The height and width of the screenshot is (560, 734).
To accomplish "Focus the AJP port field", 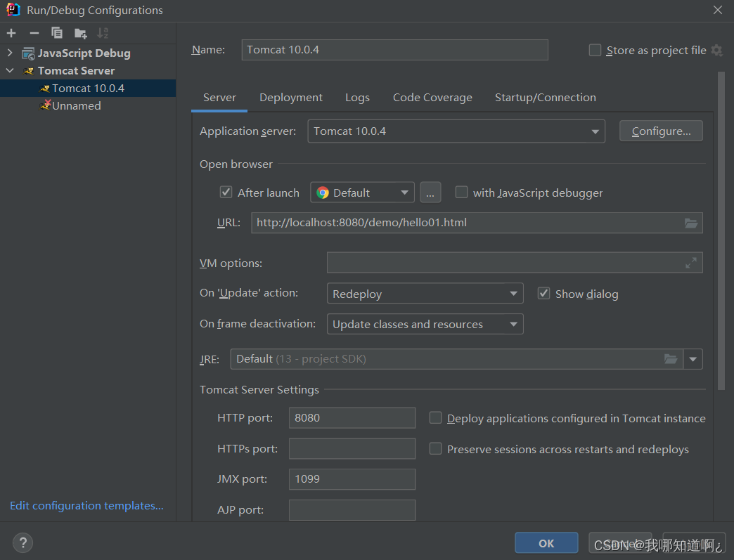I will coord(352,510).
